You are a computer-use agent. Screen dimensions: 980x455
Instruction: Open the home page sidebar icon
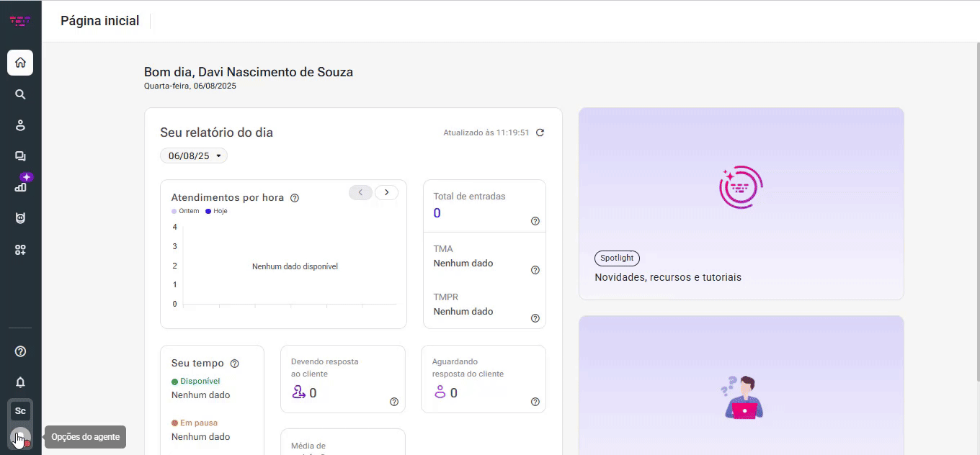[20, 63]
